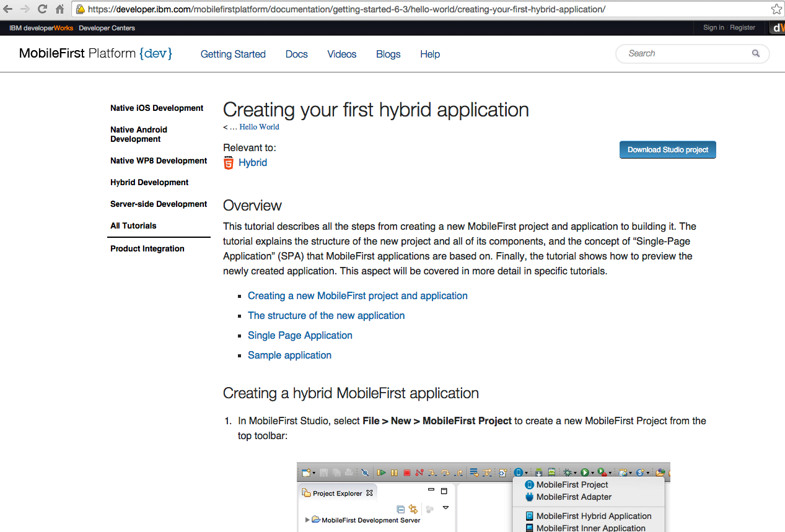Select Hybrid Development in sidebar

click(149, 182)
